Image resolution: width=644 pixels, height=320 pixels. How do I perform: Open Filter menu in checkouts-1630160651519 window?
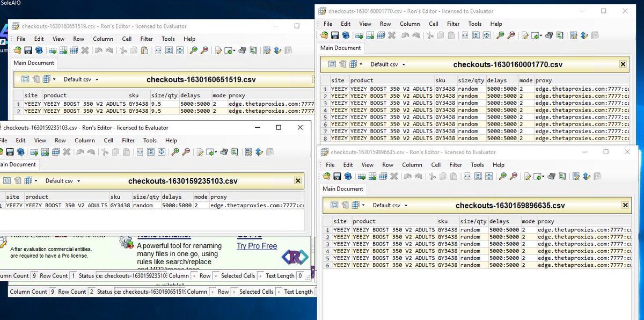pyautogui.click(x=147, y=39)
